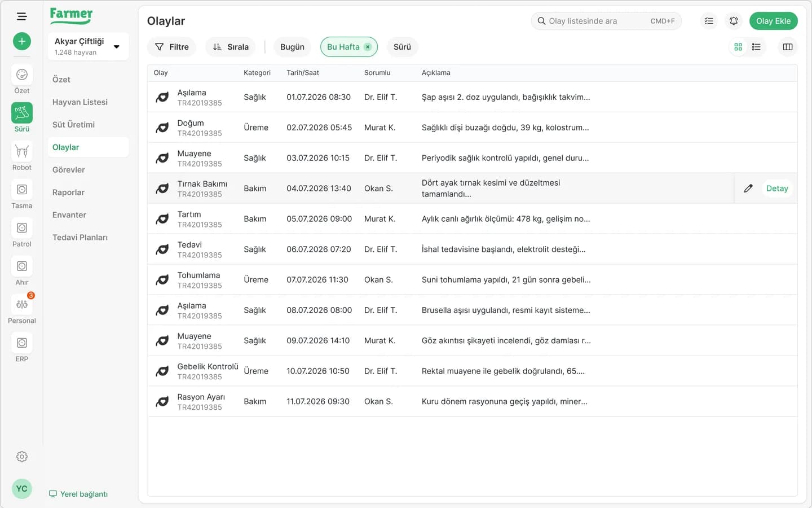The width and height of the screenshot is (812, 508).
Task: Focus the Olay listesinde ara search field
Action: click(606, 21)
